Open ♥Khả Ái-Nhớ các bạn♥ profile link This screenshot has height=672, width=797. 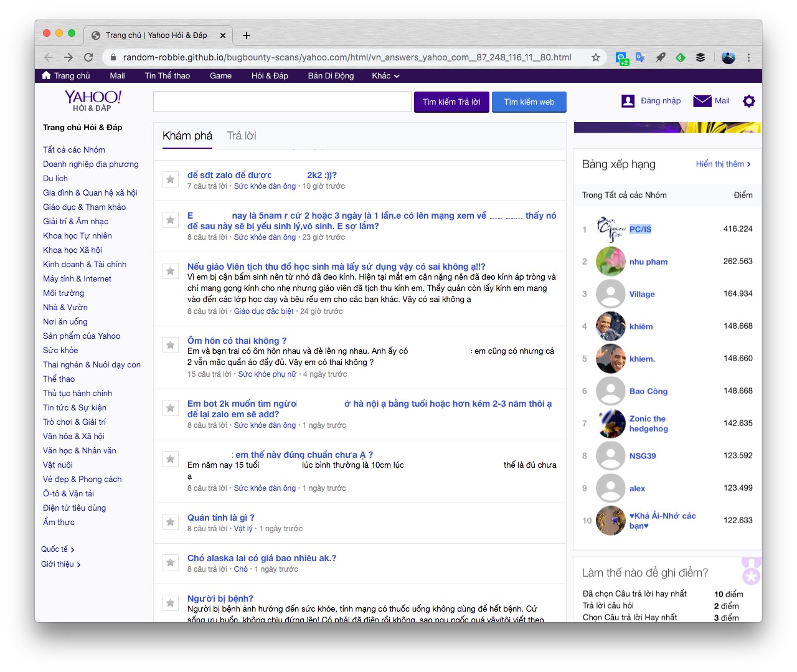(663, 521)
